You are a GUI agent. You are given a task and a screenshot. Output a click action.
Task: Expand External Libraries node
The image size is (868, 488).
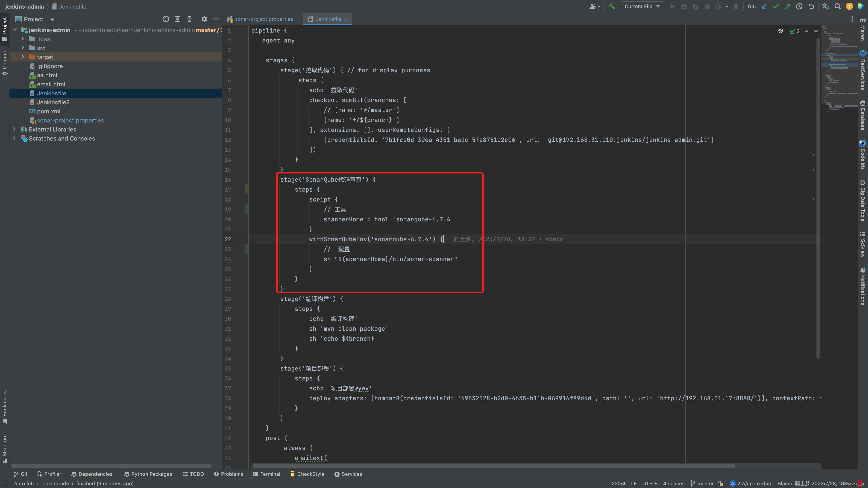(14, 129)
